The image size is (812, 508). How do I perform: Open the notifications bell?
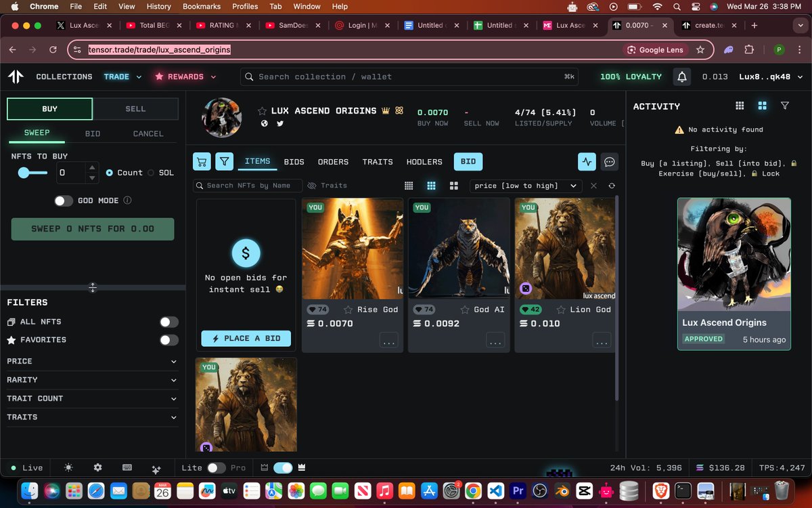click(x=682, y=77)
